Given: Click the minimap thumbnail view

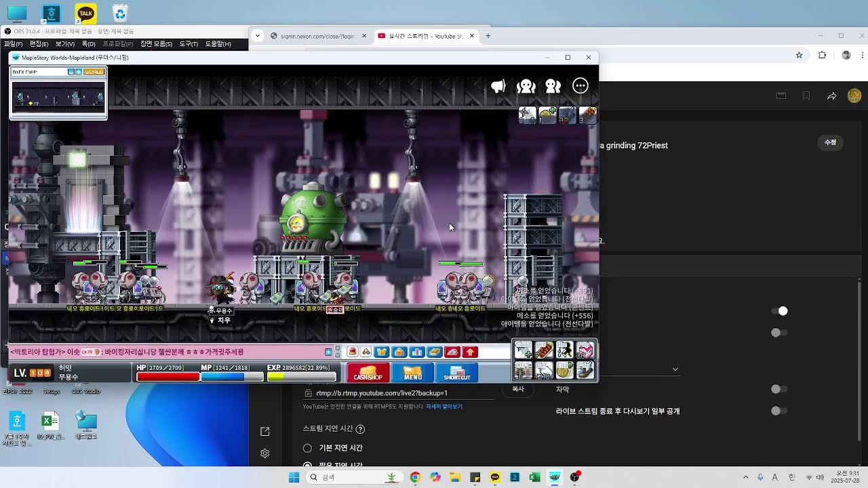Looking at the screenshot, I should tap(58, 98).
